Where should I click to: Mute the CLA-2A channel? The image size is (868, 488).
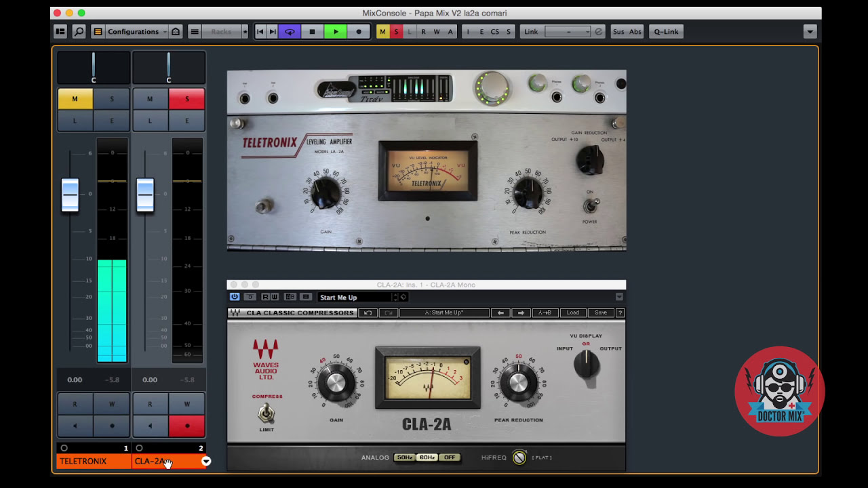pos(150,99)
